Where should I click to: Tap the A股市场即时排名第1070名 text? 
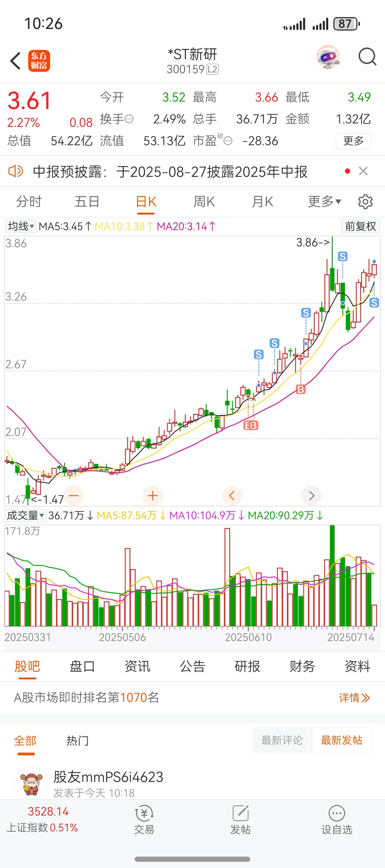tap(86, 697)
